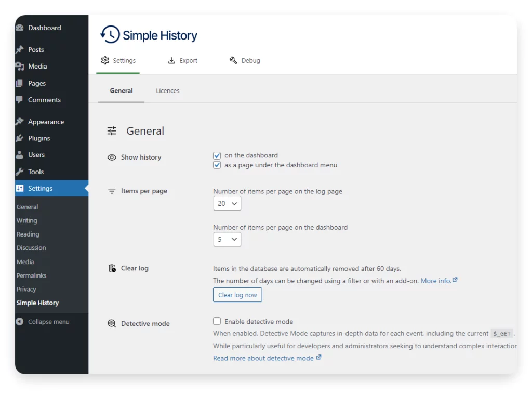Open Appearance in the admin menu
Screen dimensions: 532x394
point(51,122)
